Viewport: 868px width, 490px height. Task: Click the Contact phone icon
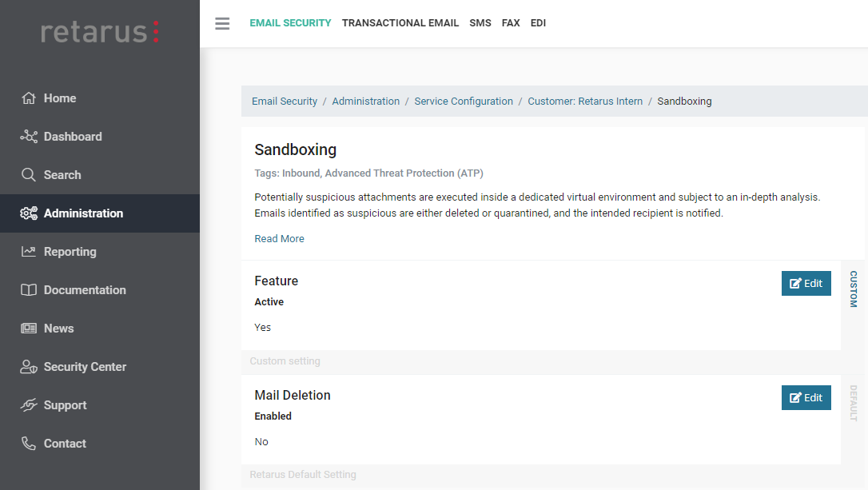(x=29, y=444)
